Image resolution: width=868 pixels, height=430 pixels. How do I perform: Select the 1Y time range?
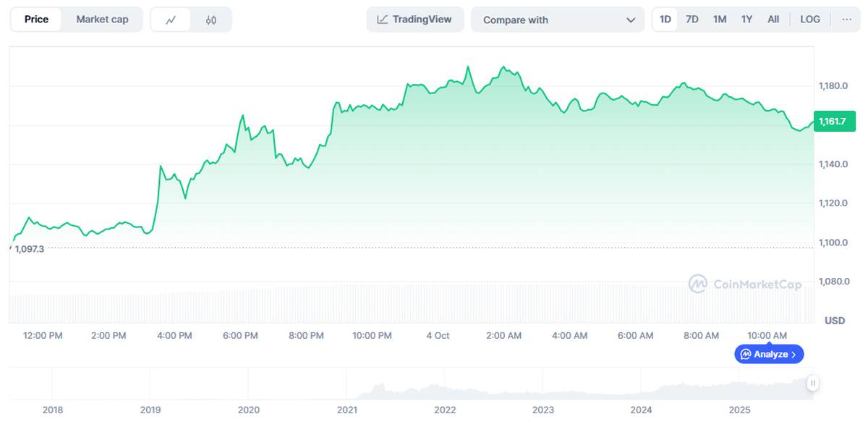click(x=746, y=20)
